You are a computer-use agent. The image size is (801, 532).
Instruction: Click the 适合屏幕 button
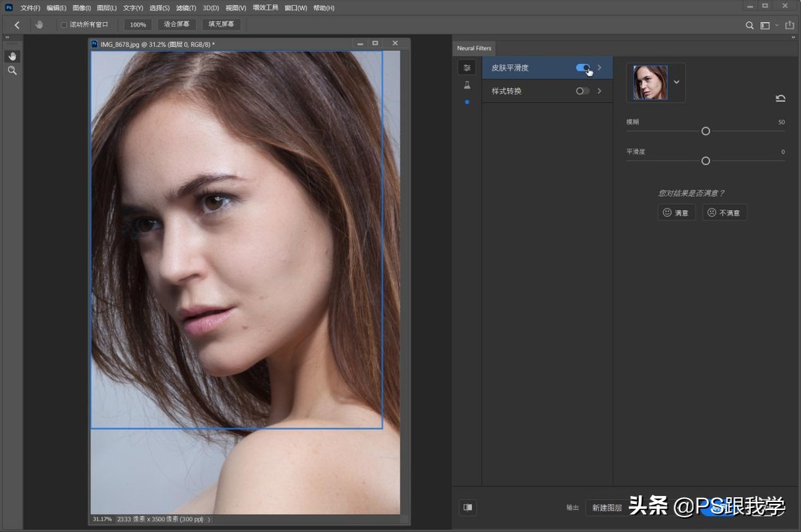point(176,25)
